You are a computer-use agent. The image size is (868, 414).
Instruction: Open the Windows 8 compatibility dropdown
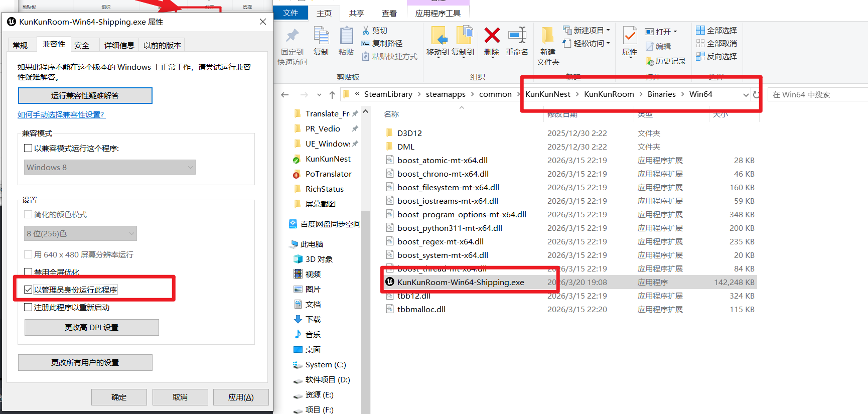(110, 167)
